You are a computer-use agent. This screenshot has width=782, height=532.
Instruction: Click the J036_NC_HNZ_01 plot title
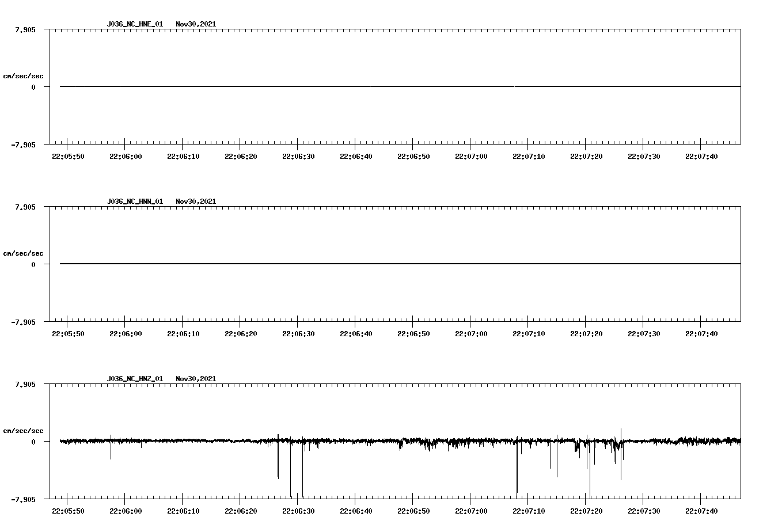pyautogui.click(x=135, y=379)
